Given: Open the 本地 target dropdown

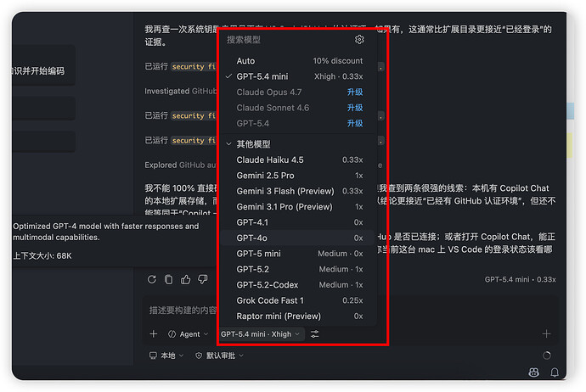Looking at the screenshot, I should (166, 356).
